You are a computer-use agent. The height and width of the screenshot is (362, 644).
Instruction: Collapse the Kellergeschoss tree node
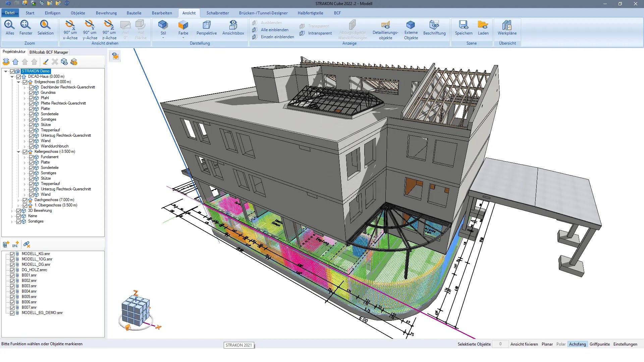(x=18, y=152)
